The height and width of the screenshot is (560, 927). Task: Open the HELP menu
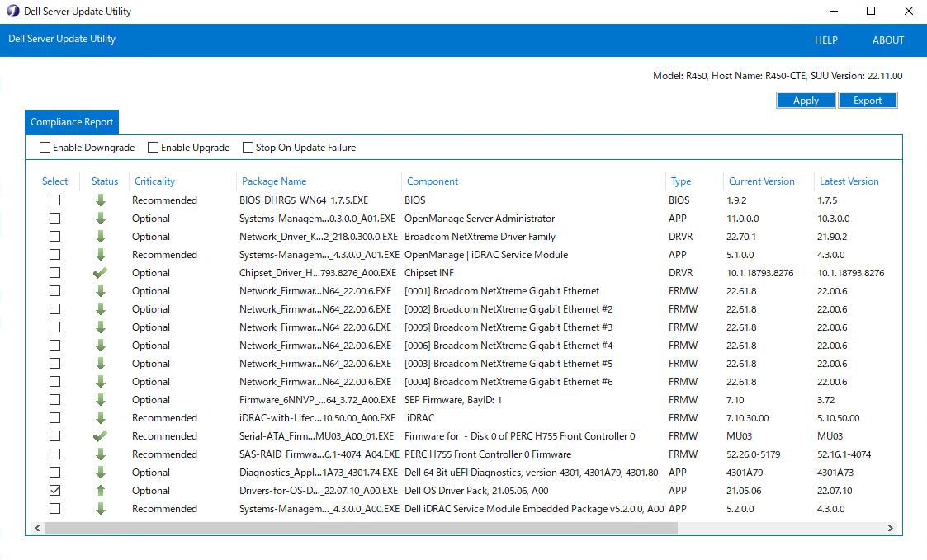tap(826, 40)
